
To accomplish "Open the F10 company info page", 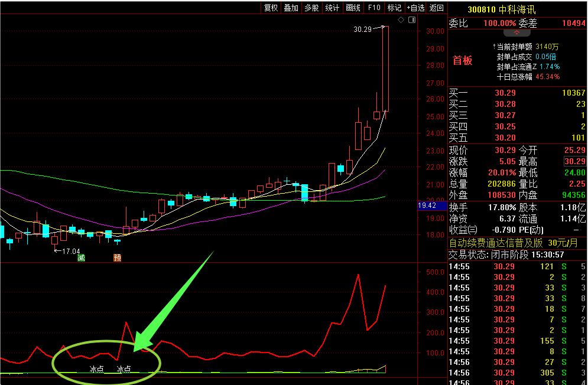I will [374, 8].
